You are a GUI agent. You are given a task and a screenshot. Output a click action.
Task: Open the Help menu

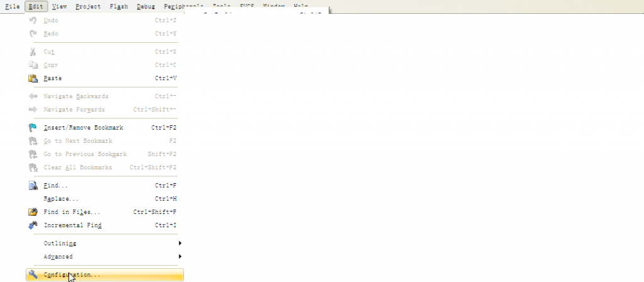click(301, 6)
